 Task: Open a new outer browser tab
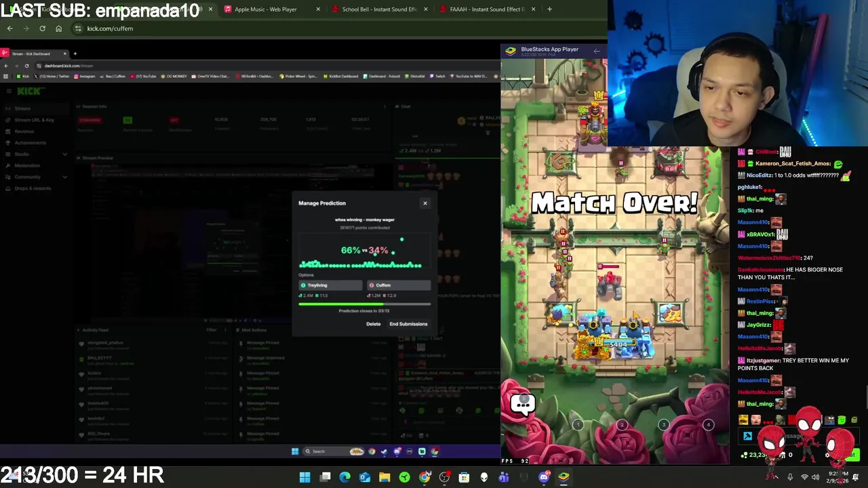tap(549, 9)
